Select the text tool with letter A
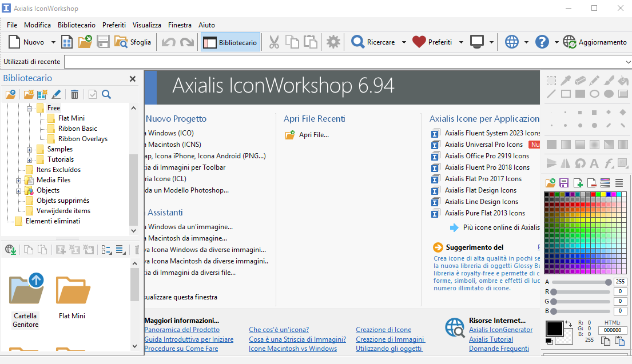632x364 pixels. click(x=594, y=163)
